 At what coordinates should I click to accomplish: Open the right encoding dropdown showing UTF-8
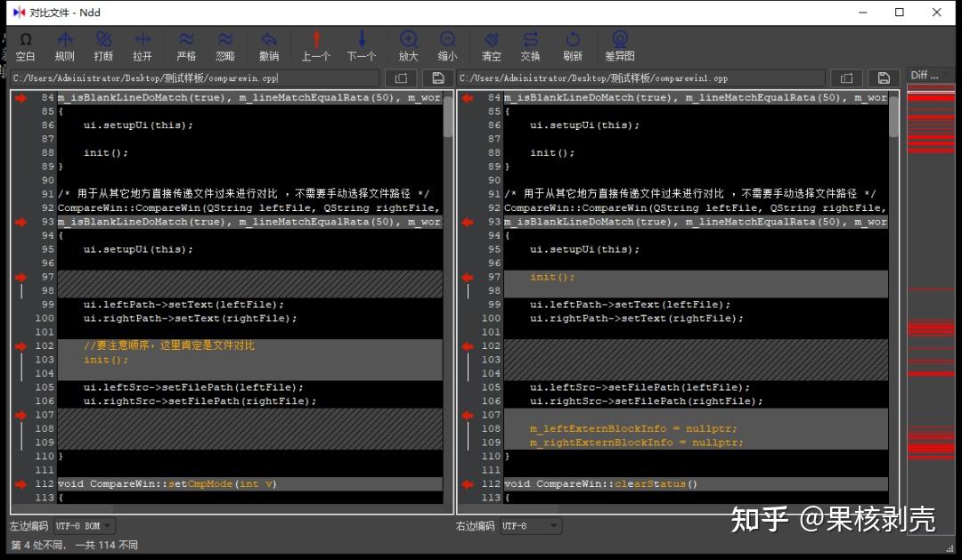coord(530,525)
